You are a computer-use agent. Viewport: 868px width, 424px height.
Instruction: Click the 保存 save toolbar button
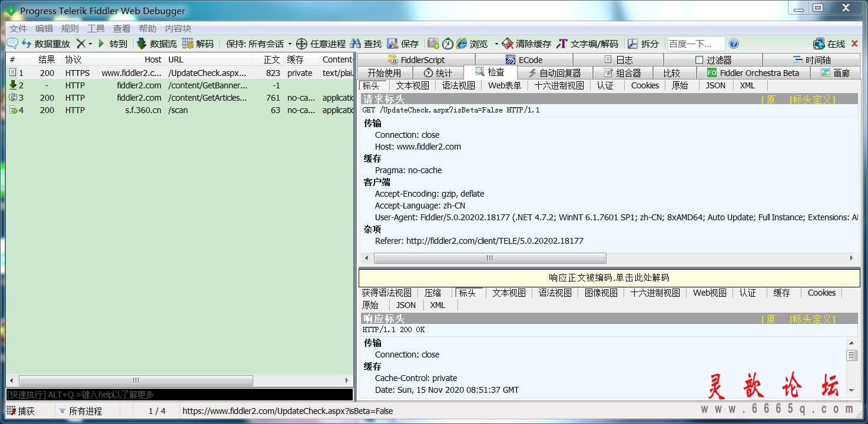tap(403, 44)
